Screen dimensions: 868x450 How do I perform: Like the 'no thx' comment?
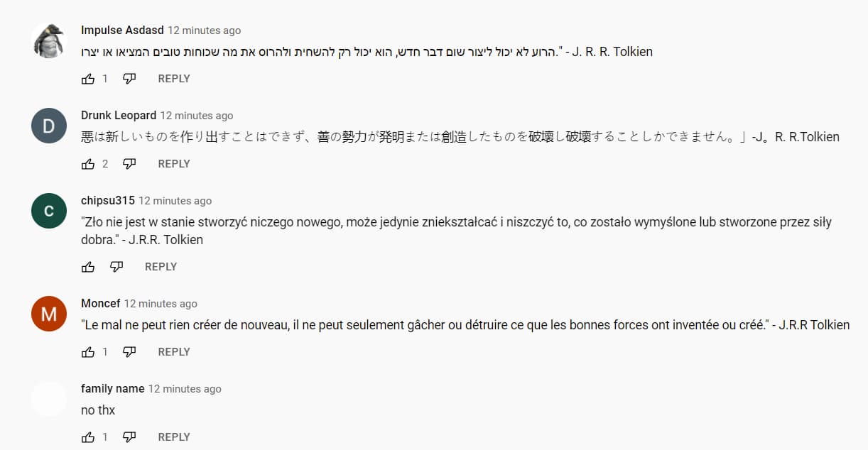(x=88, y=437)
